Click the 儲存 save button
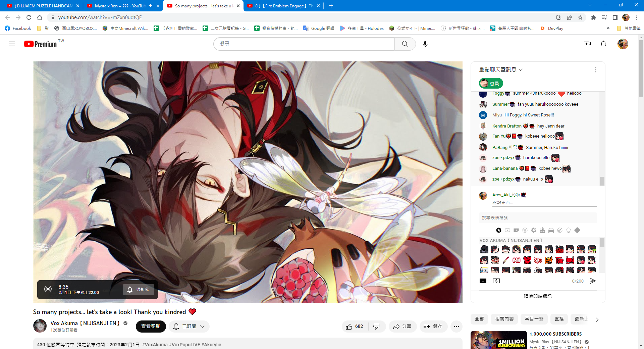Viewport: 644px width, 349px height. 433,327
